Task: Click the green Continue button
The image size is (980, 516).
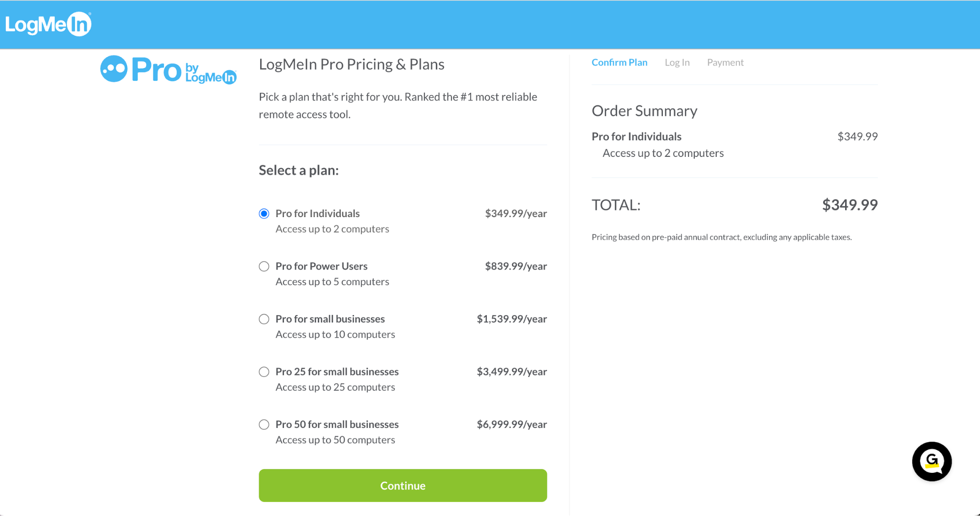Action: coord(403,486)
